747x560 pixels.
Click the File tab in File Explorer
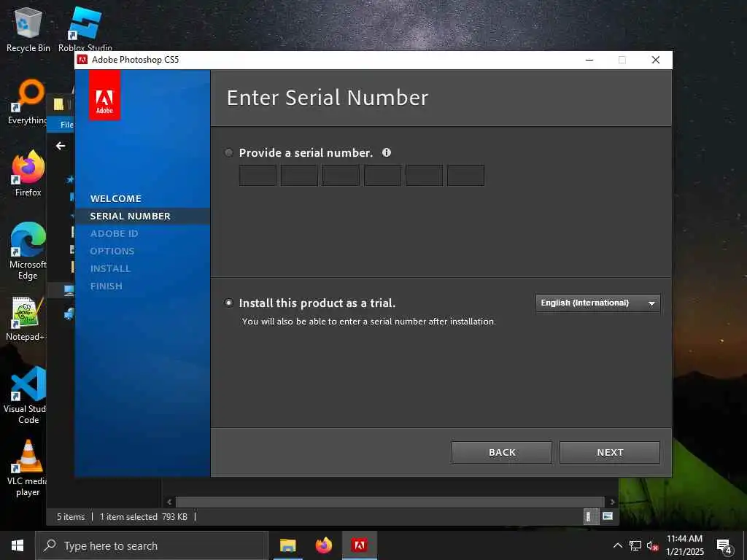tap(66, 125)
